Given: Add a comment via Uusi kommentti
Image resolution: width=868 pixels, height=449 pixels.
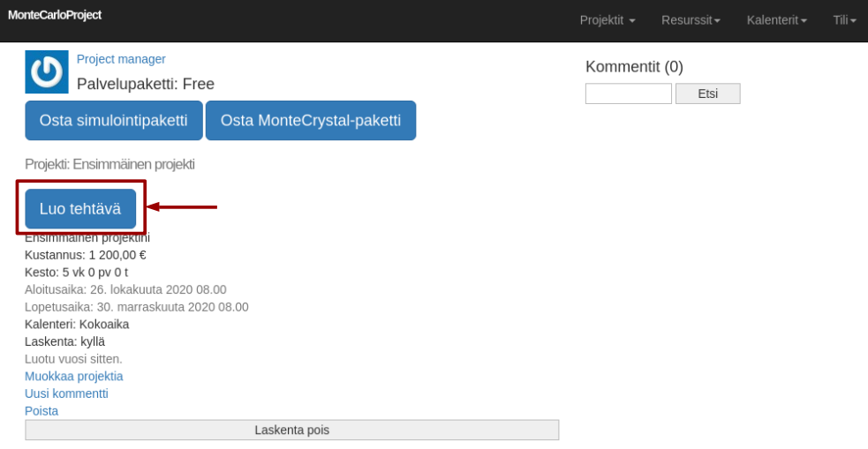Looking at the screenshot, I should (66, 393).
